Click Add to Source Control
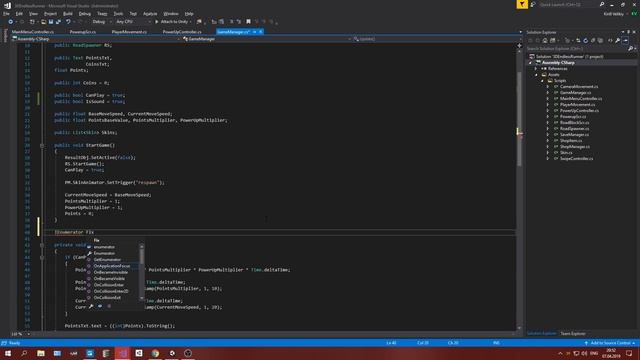The height and width of the screenshot is (360, 640). point(610,343)
